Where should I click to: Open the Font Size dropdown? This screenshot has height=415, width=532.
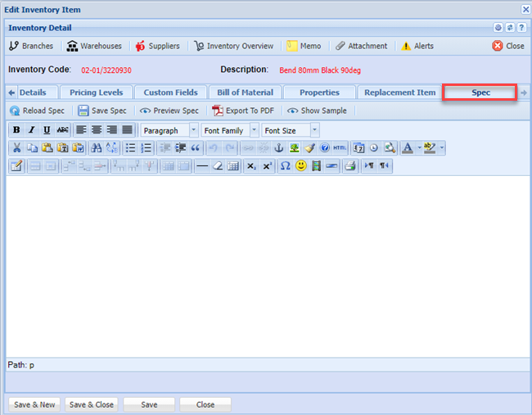click(x=290, y=130)
